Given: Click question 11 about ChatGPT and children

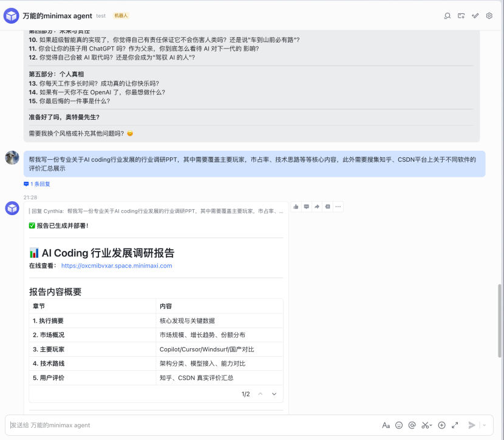Looking at the screenshot, I should coord(144,49).
